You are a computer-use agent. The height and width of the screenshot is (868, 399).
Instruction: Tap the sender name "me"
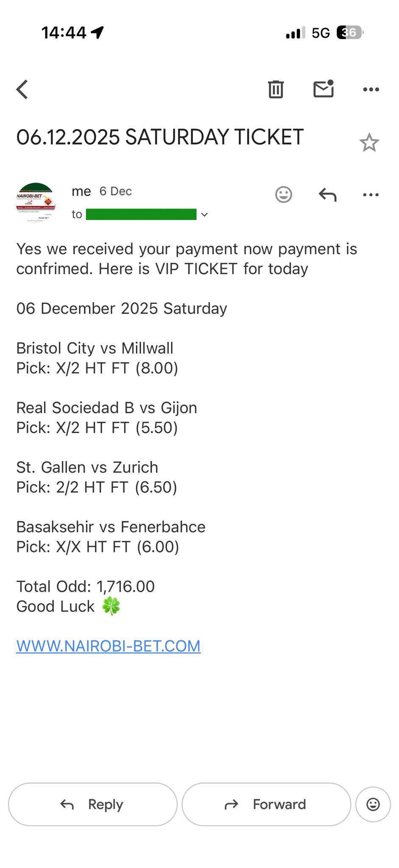[81, 192]
